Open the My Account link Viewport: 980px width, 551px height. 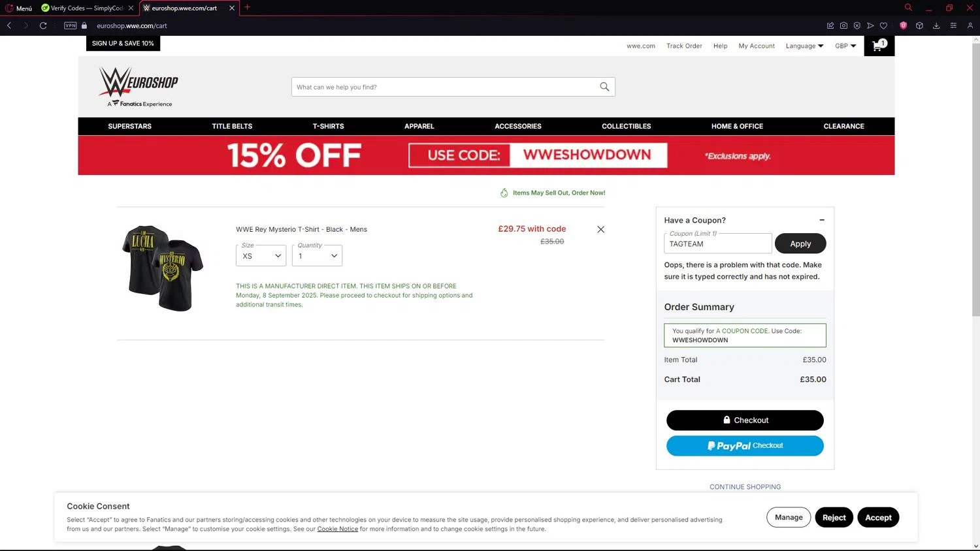coord(757,46)
